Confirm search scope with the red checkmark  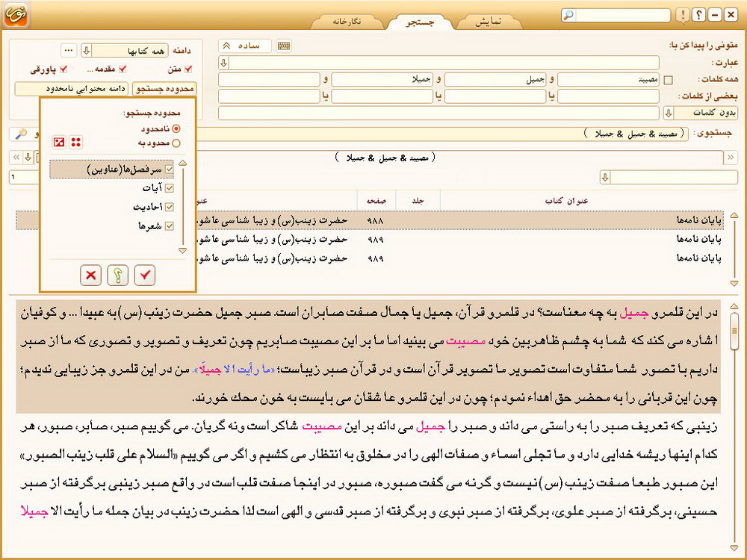coord(145,276)
